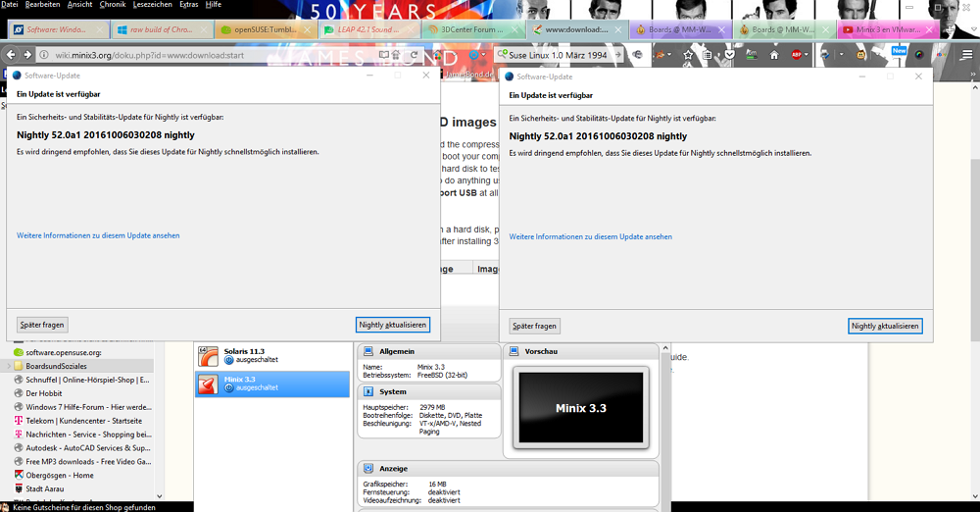Submit the search with the arrow
Viewport: 980px width, 512px height.
[x=617, y=55]
